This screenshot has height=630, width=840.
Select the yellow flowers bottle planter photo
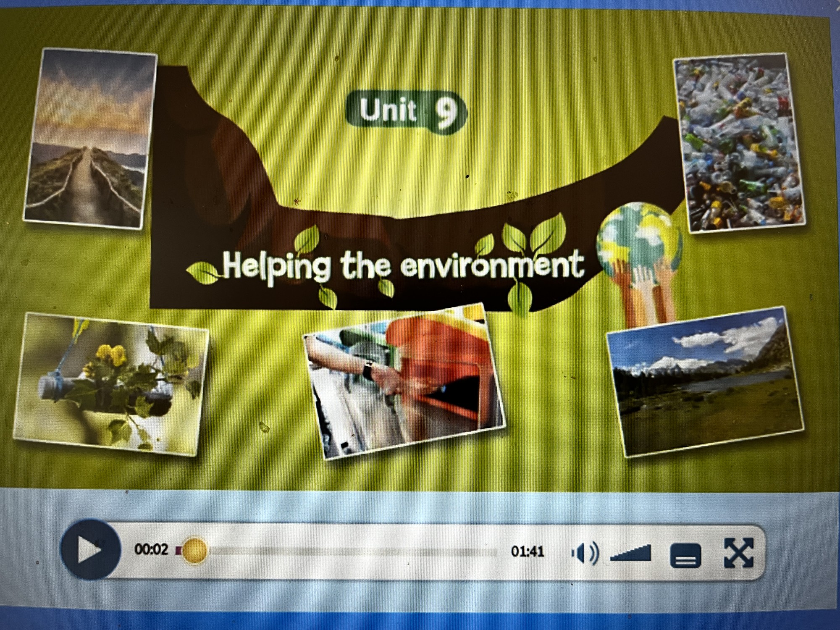point(111,384)
